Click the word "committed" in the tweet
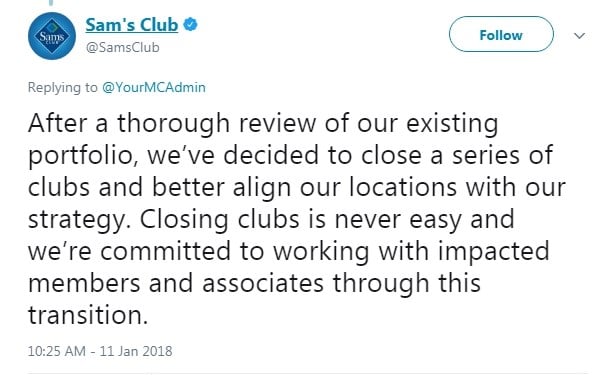 (x=165, y=251)
